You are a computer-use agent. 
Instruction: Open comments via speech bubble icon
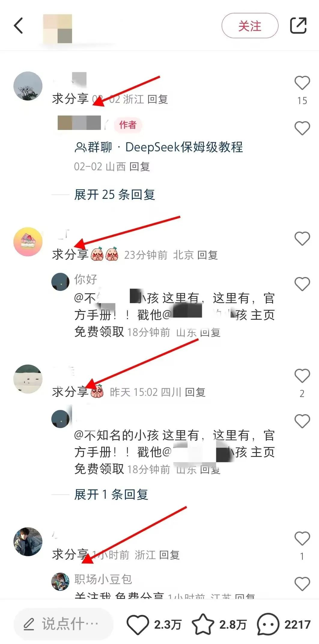point(268,624)
